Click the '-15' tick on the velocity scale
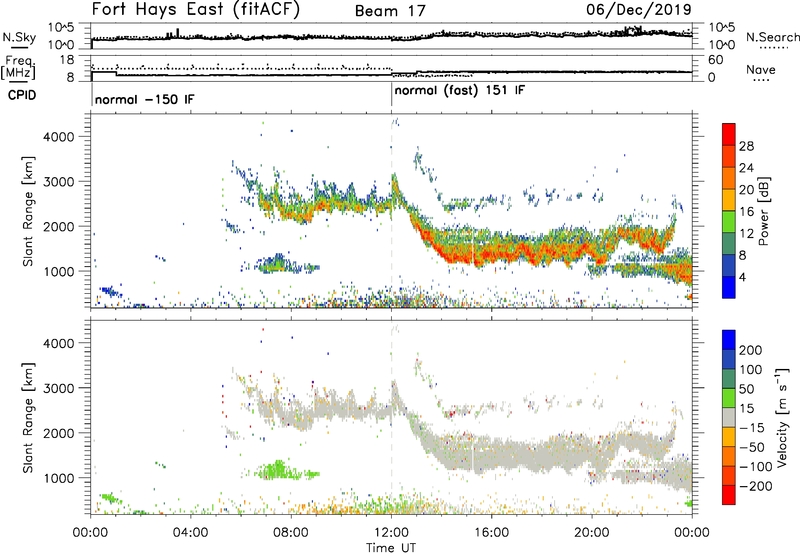800x554 pixels. 752,427
